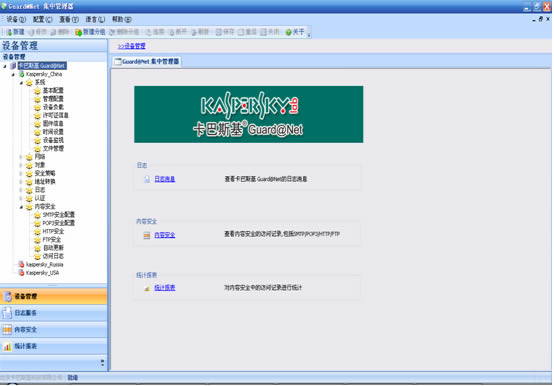Expand the 安全策略 folder

pyautogui.click(x=21, y=173)
